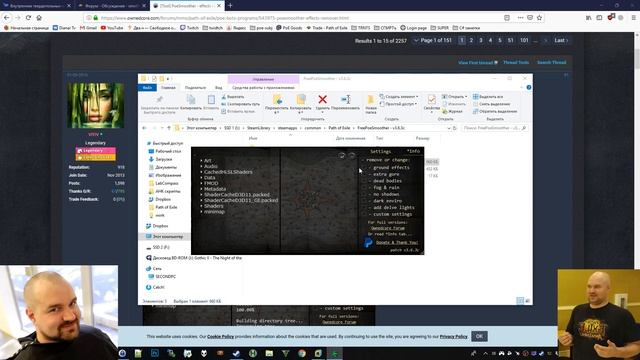Switch to the Главная ribbon tab
The width and height of the screenshot is (640, 360).
168,88
